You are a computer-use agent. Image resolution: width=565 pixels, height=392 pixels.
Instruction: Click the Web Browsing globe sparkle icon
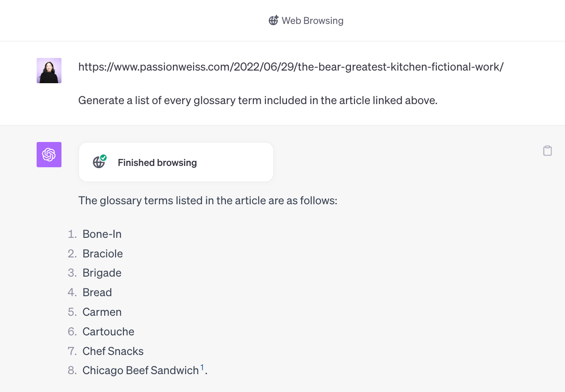pyautogui.click(x=273, y=20)
